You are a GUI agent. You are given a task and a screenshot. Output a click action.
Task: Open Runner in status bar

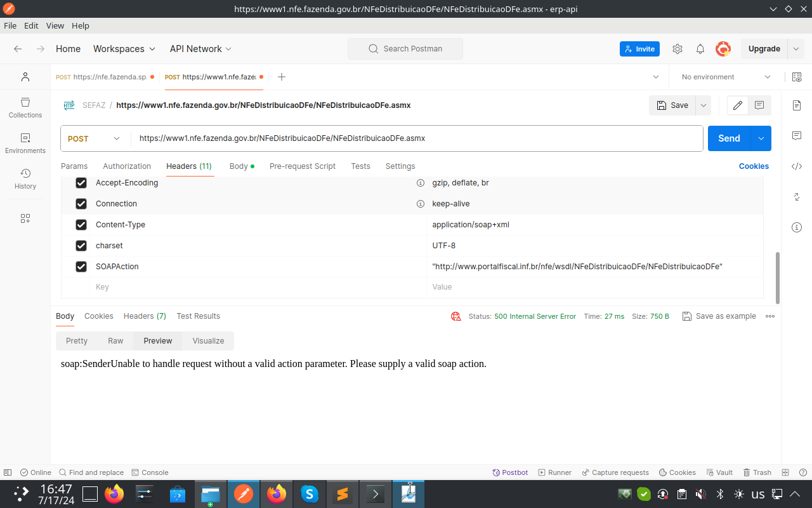coord(555,472)
